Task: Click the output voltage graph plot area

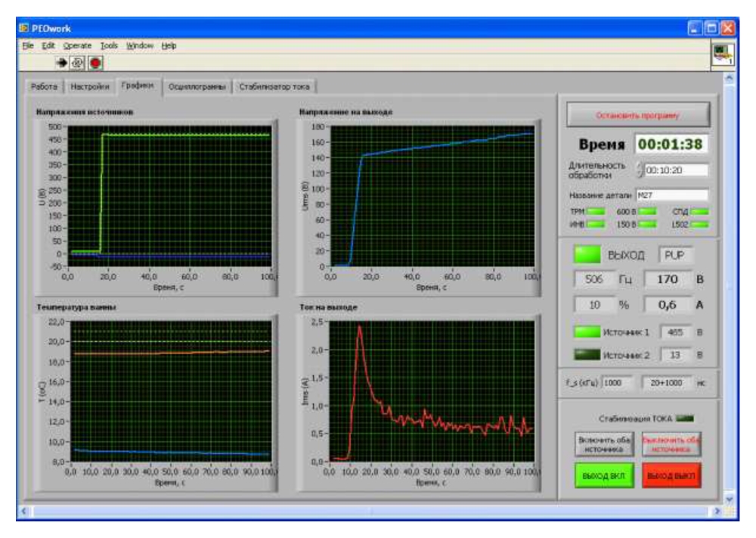Action: coord(432,196)
